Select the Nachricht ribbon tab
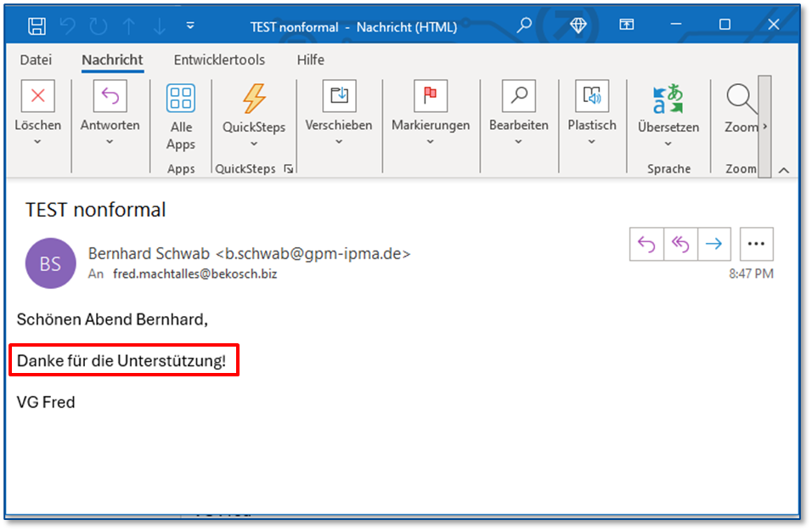 [112, 60]
